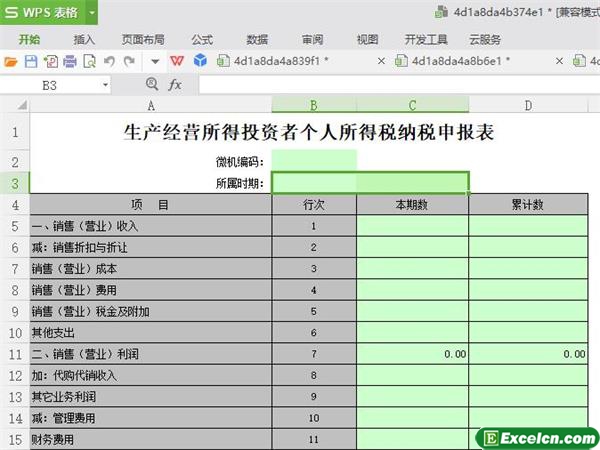Click the Open folder icon in toolbar
600x450 pixels.
pos(11,61)
